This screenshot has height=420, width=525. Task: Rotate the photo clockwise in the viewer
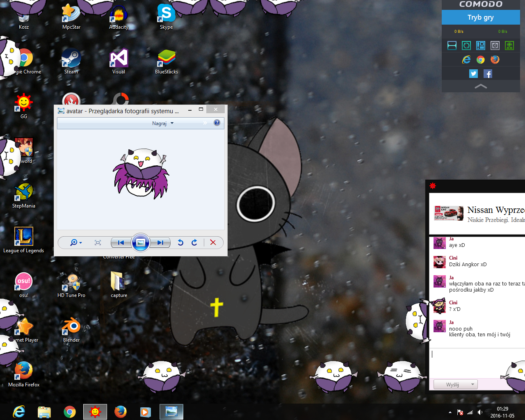point(194,242)
